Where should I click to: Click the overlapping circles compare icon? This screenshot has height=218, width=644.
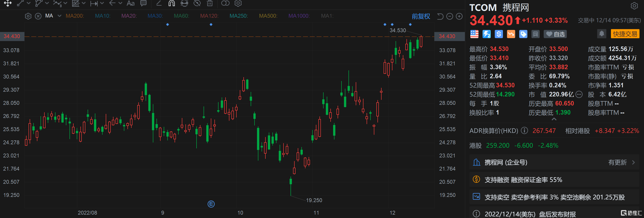[225, 3]
